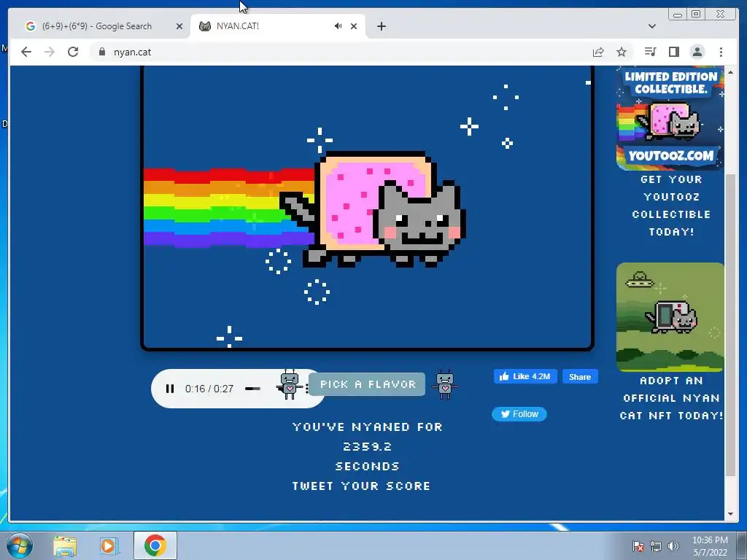Open the audio player more options dots

(x=307, y=389)
